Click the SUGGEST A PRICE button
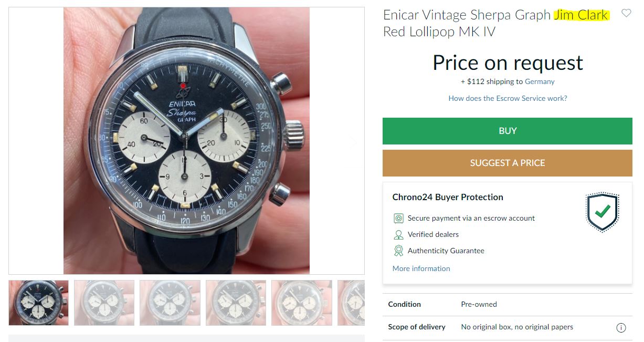The width and height of the screenshot is (644, 342). pyautogui.click(x=507, y=163)
